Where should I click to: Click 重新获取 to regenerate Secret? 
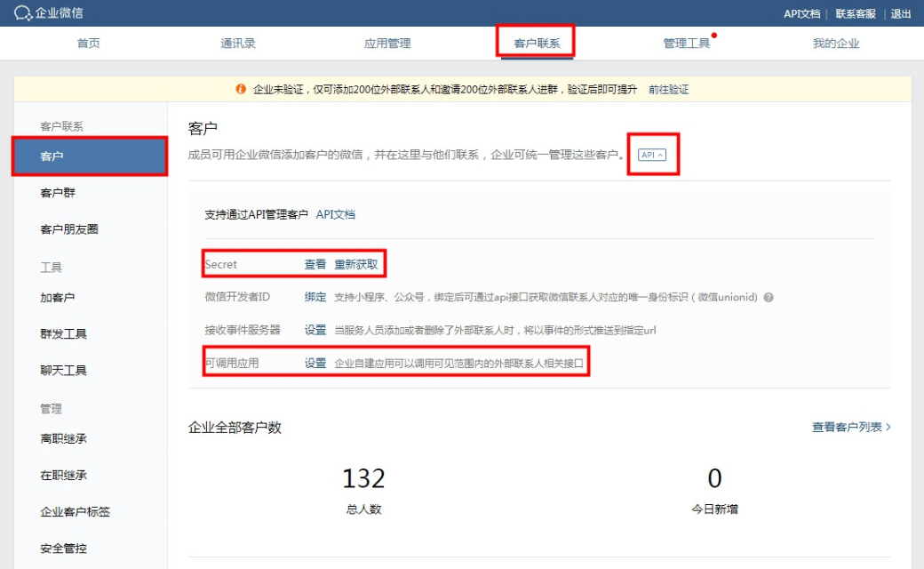355,264
